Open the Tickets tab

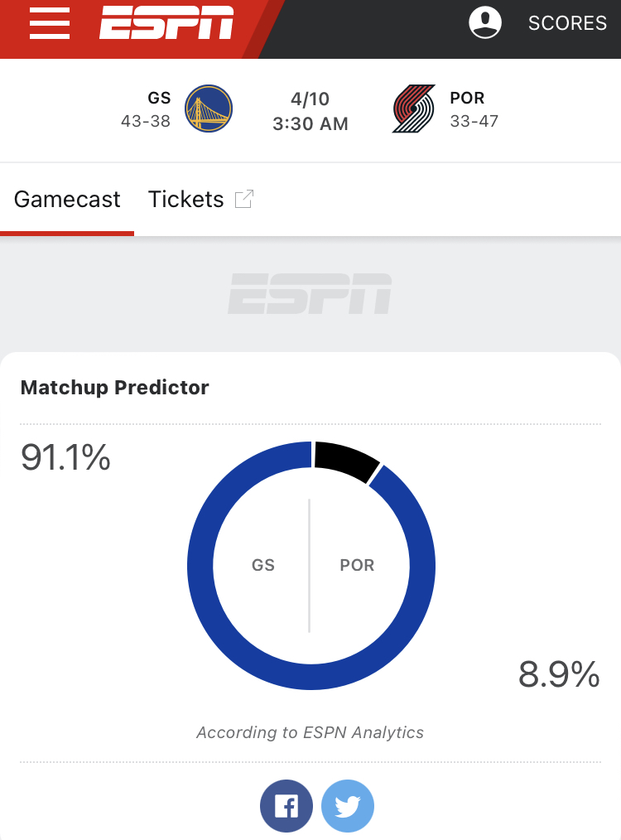coord(185,199)
